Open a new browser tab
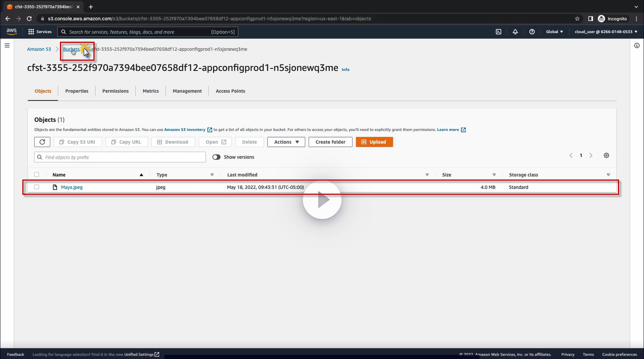The image size is (644, 359). pyautogui.click(x=91, y=7)
